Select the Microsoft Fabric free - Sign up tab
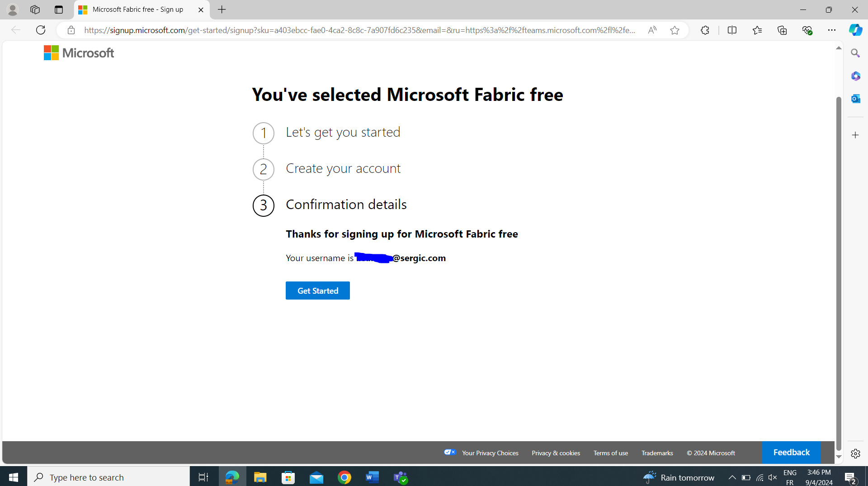This screenshot has width=868, height=486. click(142, 10)
